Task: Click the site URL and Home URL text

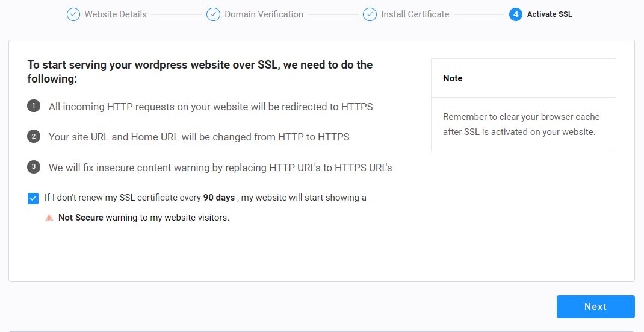Action: (x=199, y=137)
